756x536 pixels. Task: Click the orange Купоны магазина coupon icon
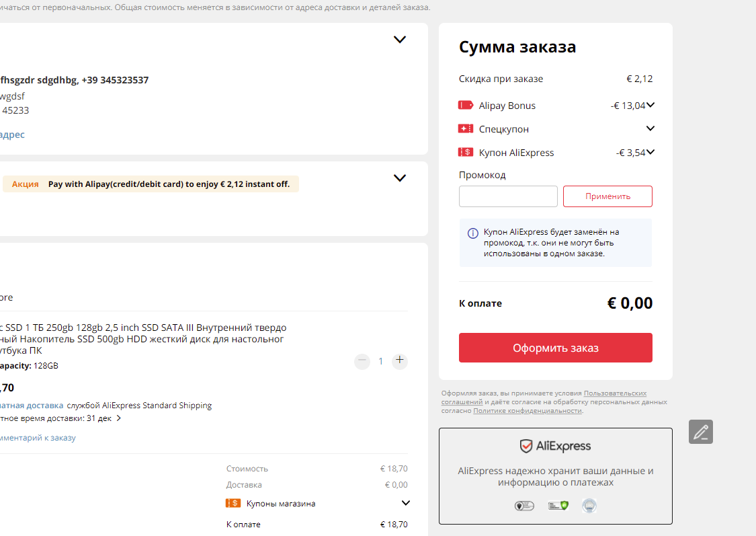point(233,503)
